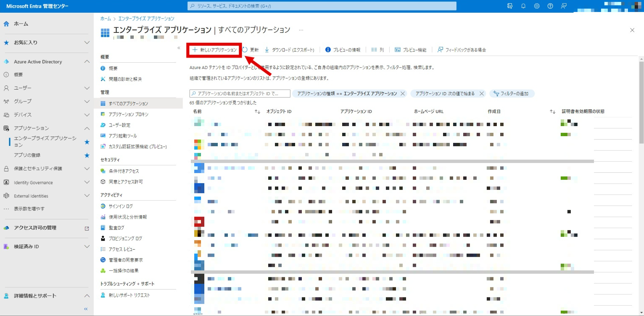Screen dimensions: 644x316
Task: Open プレビュー機能 toolbar item
Action: tap(411, 50)
